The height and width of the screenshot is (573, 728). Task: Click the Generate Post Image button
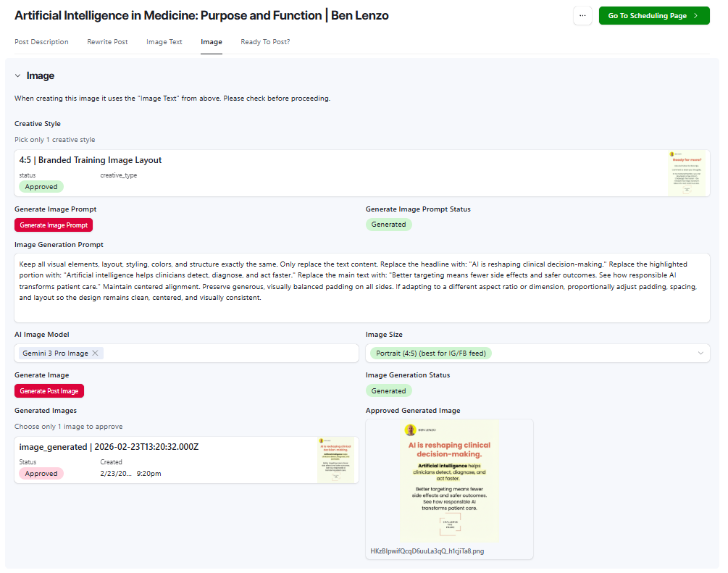pos(49,391)
